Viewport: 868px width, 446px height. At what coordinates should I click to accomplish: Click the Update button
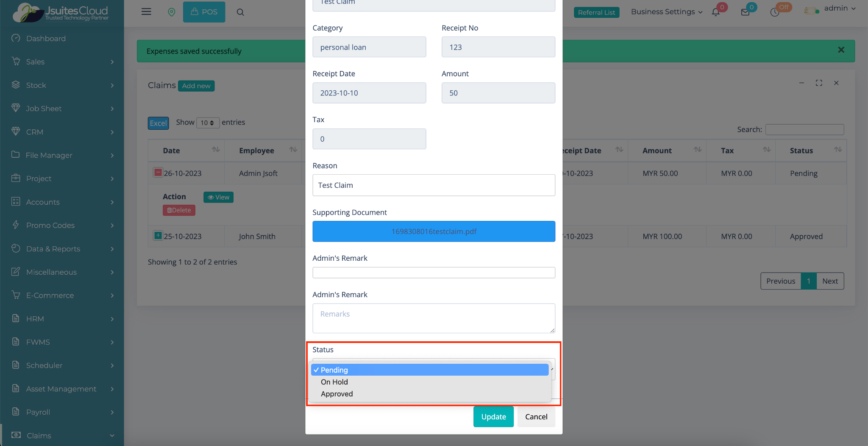(493, 417)
